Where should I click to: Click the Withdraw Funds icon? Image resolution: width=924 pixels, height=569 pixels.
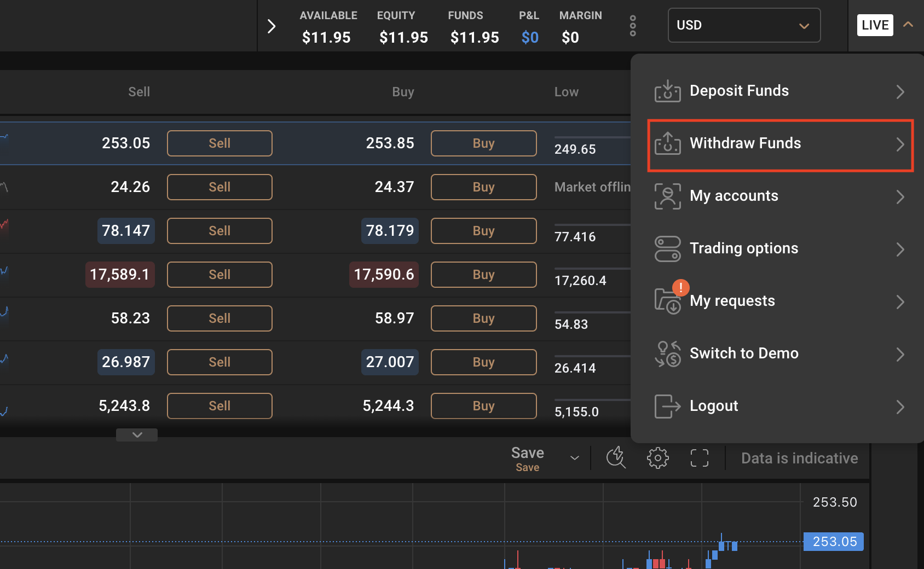pos(667,144)
